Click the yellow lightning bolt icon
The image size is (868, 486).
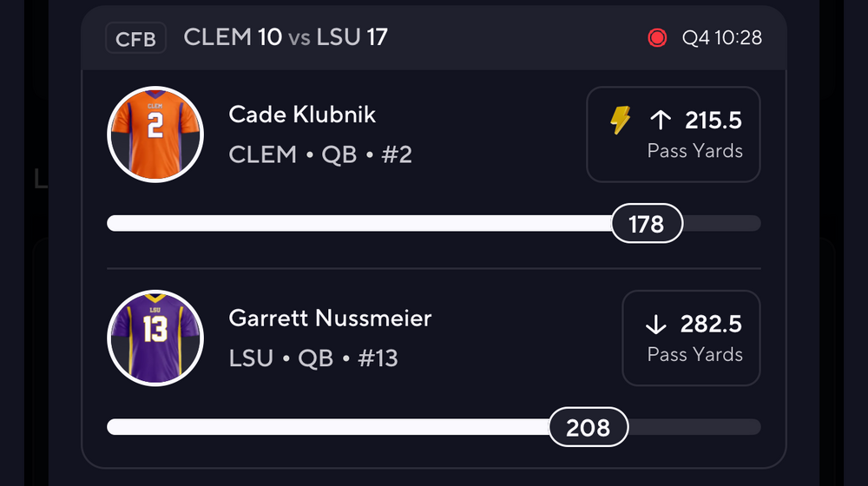tap(620, 121)
